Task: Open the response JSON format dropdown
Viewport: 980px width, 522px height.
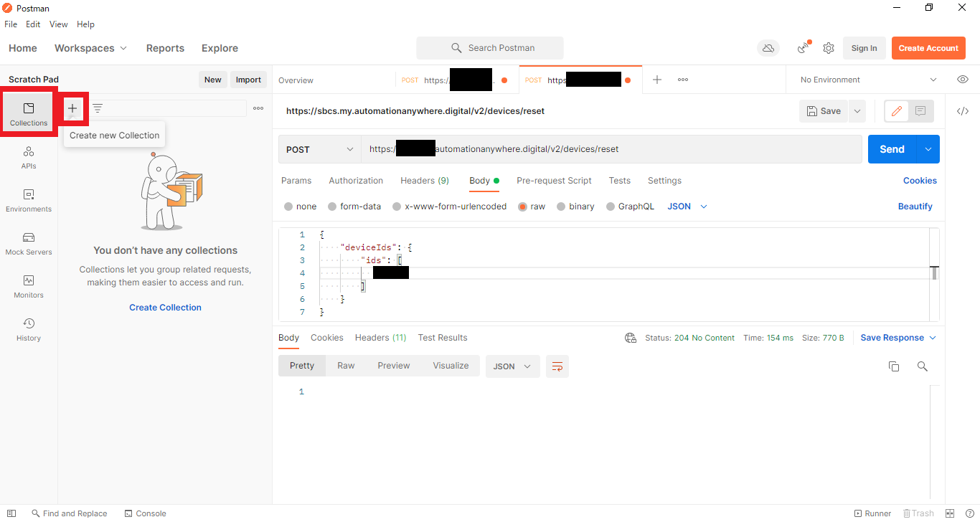Action: [x=512, y=366]
